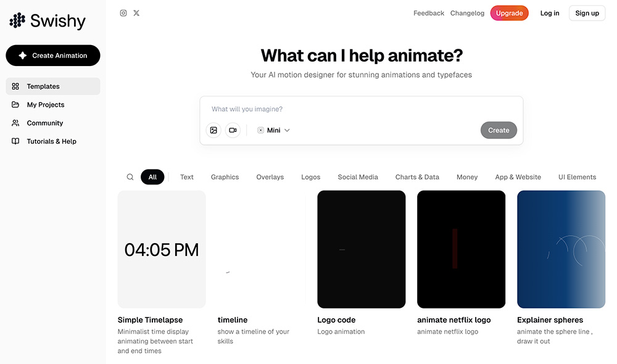The width and height of the screenshot is (617, 364).
Task: Open the Simple Timelapse template thumbnail
Action: 162,249
